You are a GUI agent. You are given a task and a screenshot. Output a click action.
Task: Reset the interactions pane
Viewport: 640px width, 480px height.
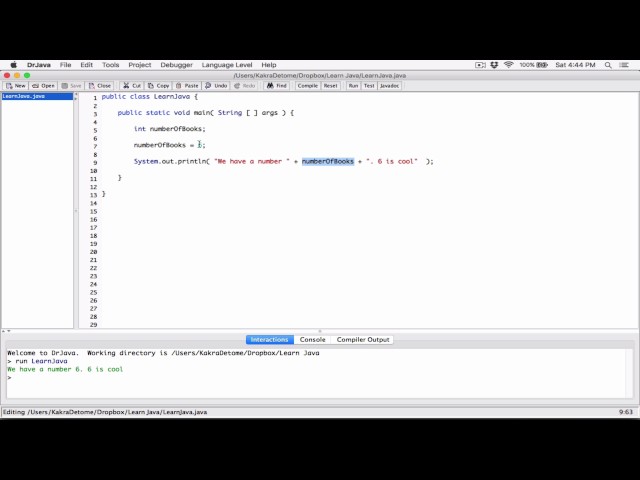coord(330,86)
